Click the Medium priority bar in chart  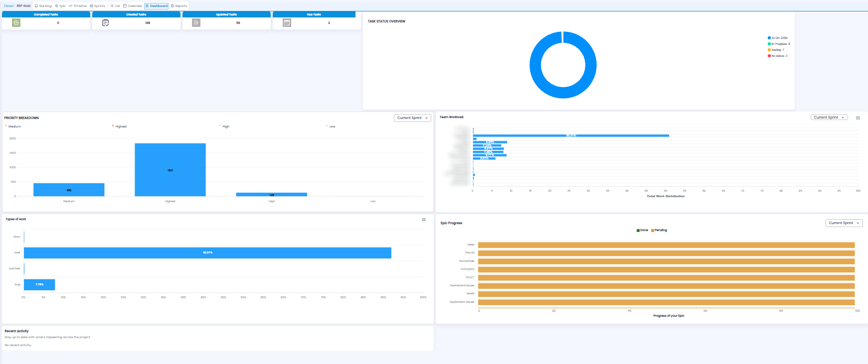[x=69, y=190]
